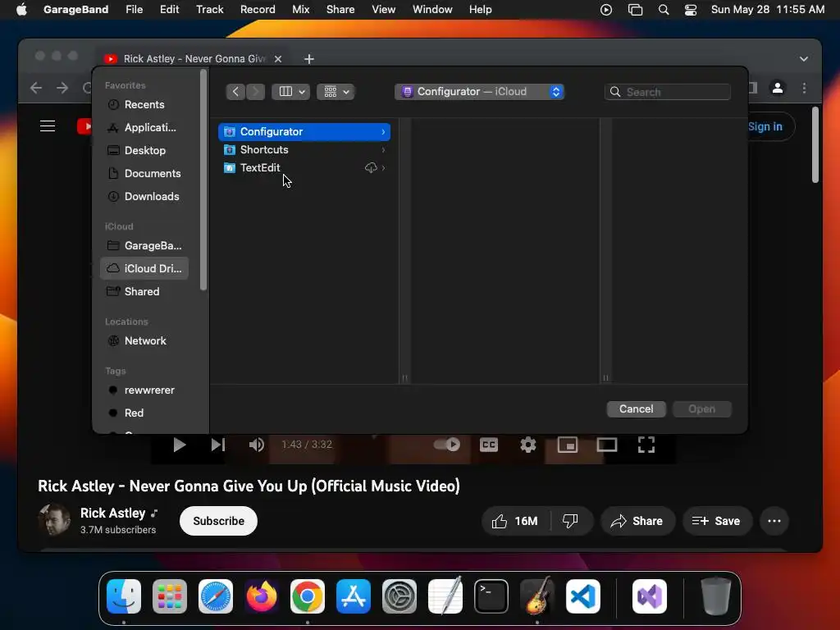Click the Open button

pyautogui.click(x=702, y=409)
